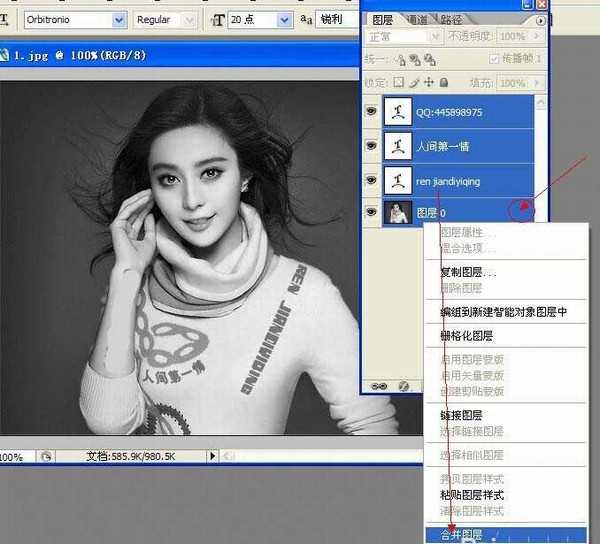Click the lock position move icon
The height and width of the screenshot is (544, 600).
429,82
